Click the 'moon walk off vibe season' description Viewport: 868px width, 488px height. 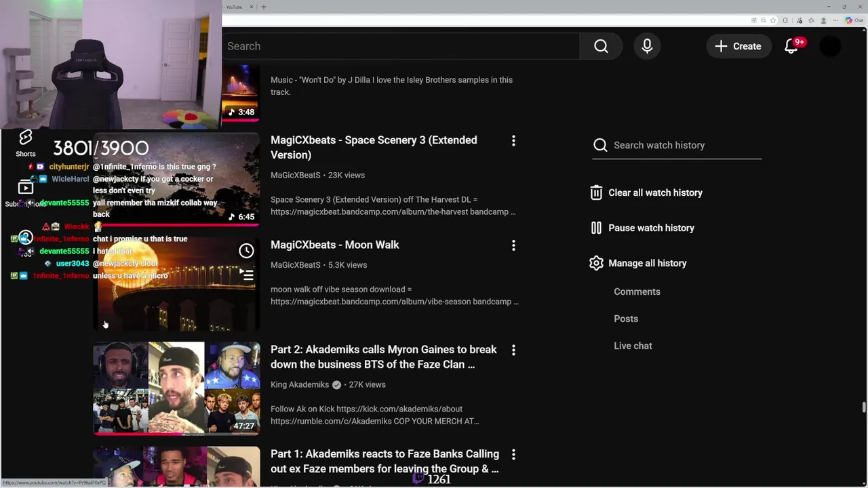pyautogui.click(x=395, y=296)
